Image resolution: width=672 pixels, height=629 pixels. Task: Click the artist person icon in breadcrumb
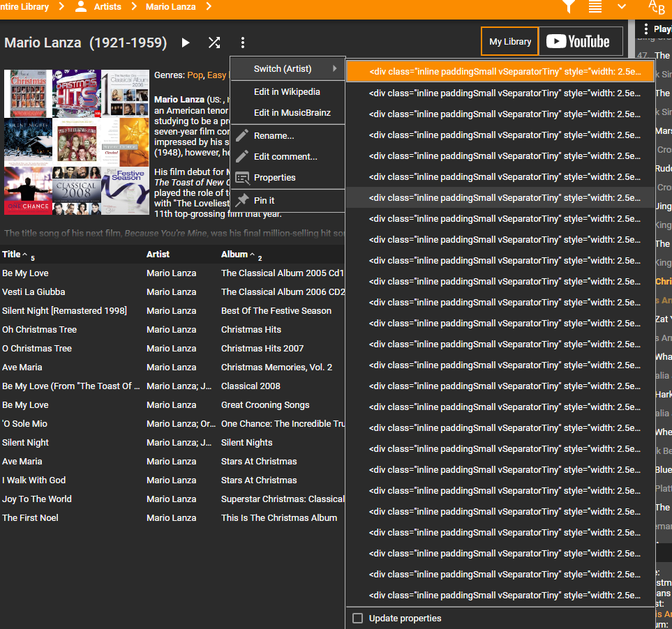coord(81,7)
